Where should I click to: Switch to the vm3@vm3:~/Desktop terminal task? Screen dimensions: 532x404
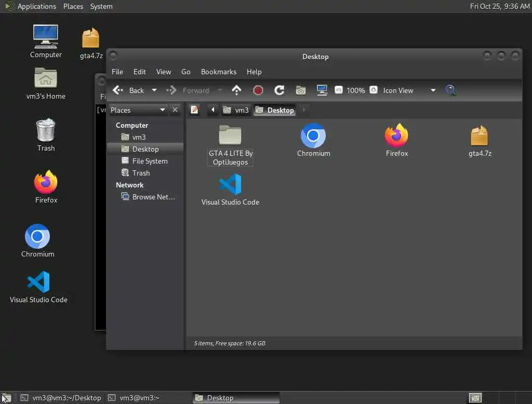[x=61, y=398]
